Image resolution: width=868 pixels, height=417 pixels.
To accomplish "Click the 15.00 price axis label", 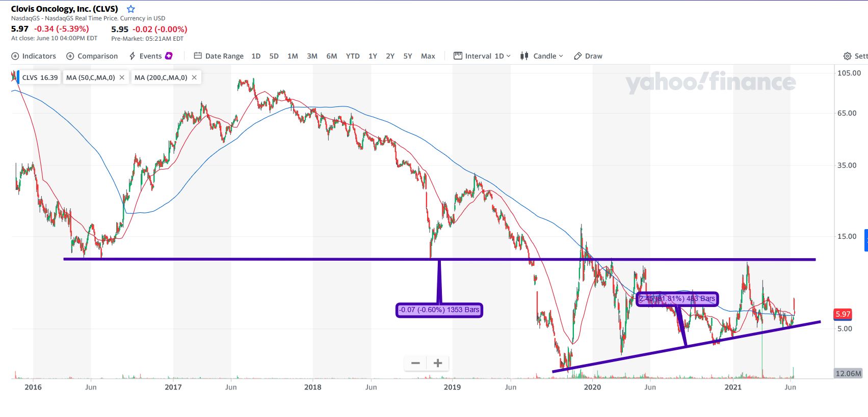I will pyautogui.click(x=847, y=236).
